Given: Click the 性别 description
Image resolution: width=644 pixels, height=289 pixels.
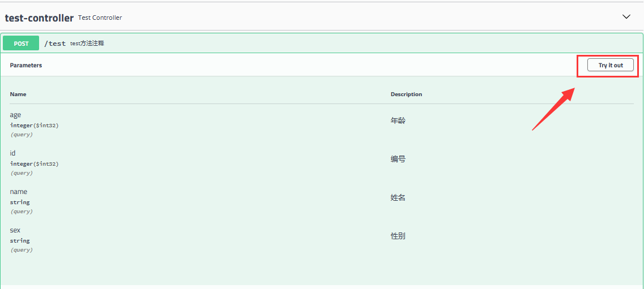Looking at the screenshot, I should [x=398, y=236].
